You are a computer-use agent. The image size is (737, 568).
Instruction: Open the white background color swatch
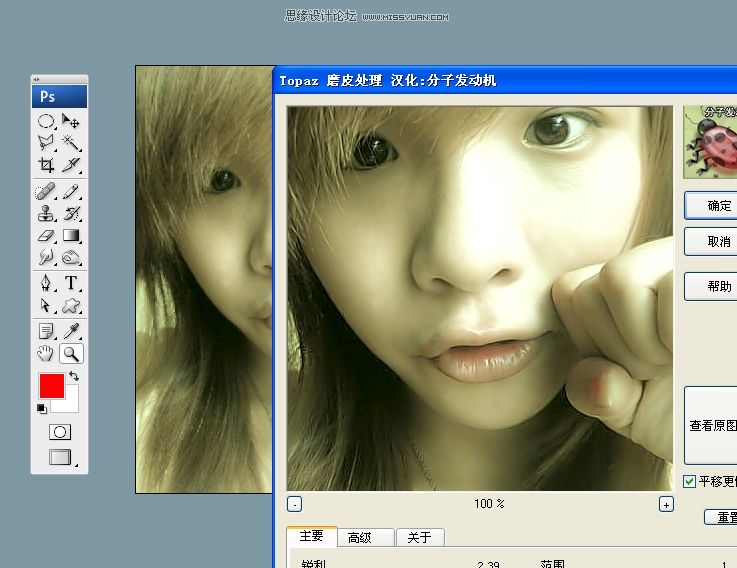tap(71, 403)
